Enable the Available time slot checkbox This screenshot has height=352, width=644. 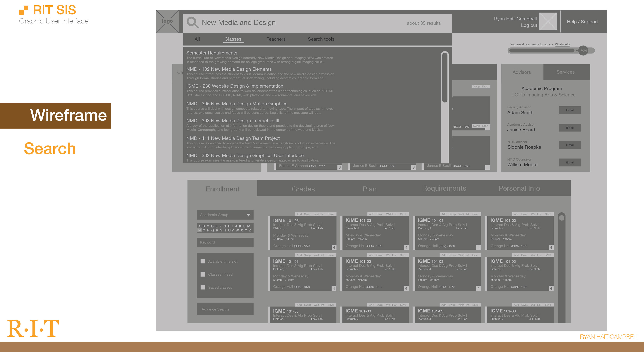(x=203, y=261)
